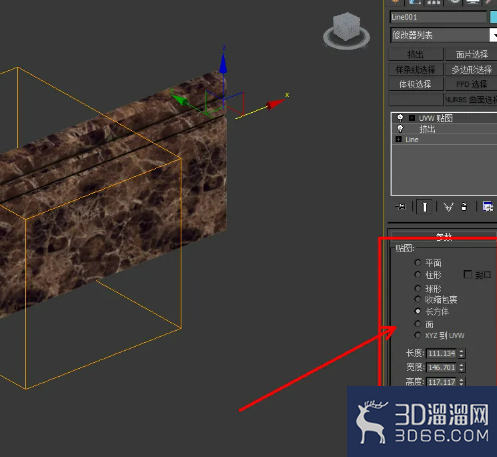Remove modifier from the stack
The image size is (497, 457).
(x=464, y=207)
